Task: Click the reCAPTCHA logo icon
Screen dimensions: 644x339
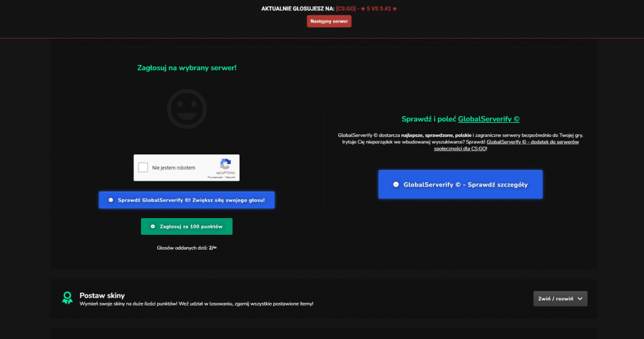Action: [225, 164]
